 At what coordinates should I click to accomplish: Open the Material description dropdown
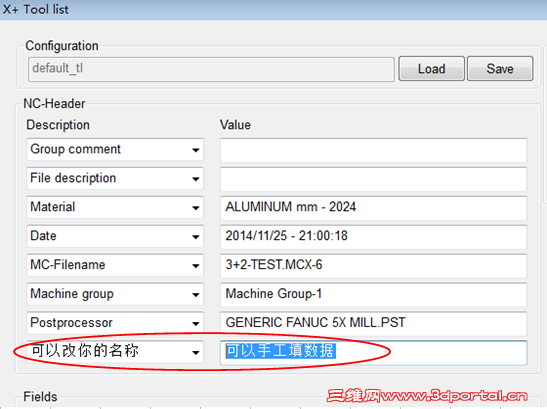[115, 207]
